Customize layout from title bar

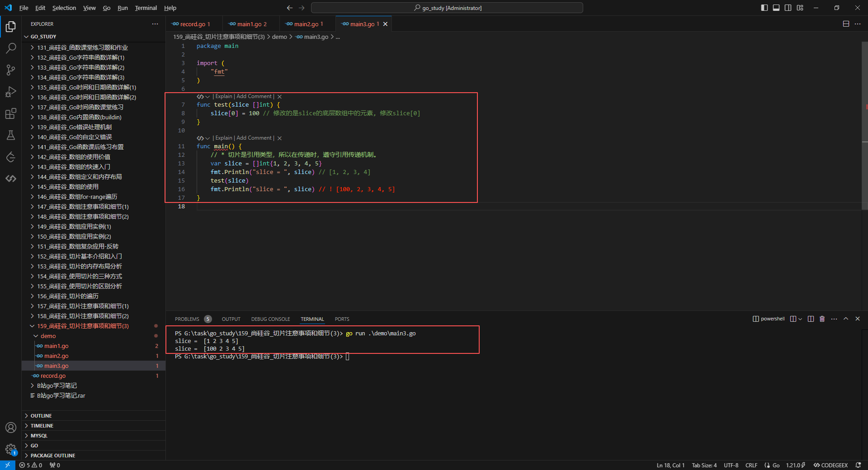tap(800, 8)
